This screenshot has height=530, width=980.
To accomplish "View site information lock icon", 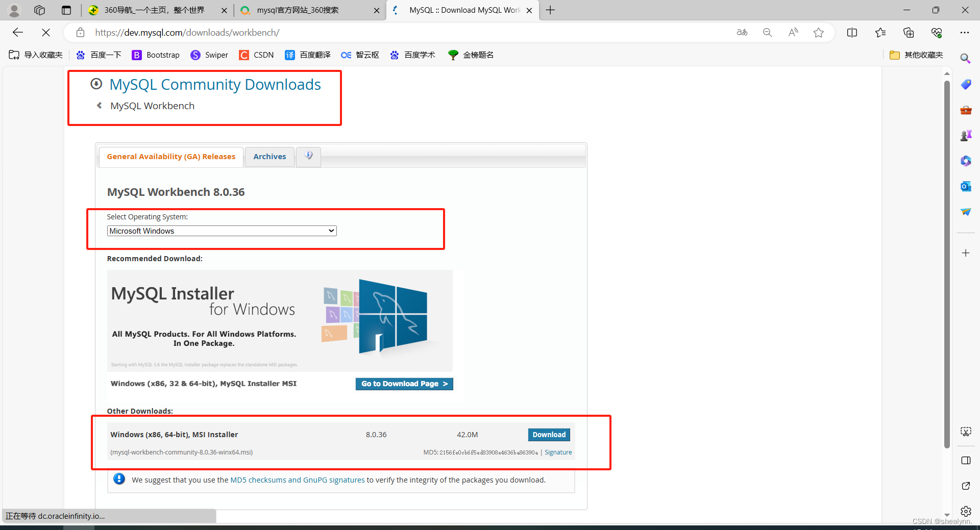I will (x=80, y=33).
